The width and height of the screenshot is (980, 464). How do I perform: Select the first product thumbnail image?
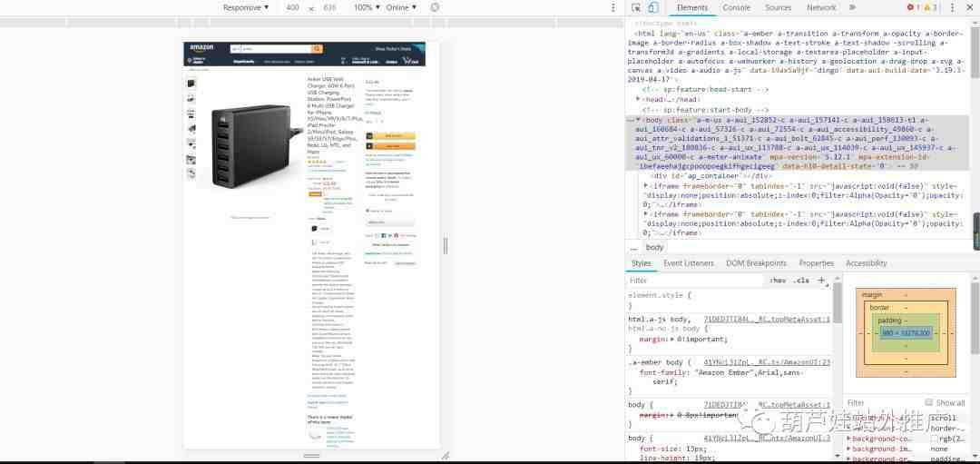pyautogui.click(x=191, y=84)
